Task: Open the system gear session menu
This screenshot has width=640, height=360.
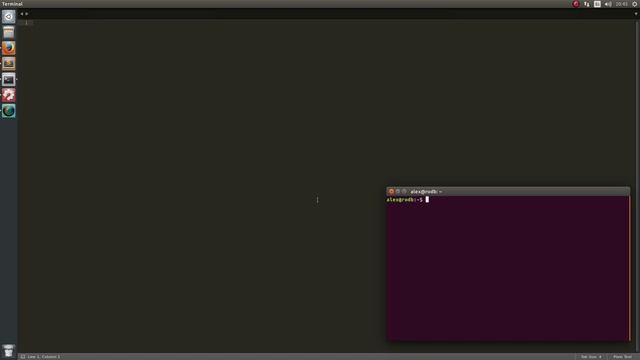Action: 635,4
